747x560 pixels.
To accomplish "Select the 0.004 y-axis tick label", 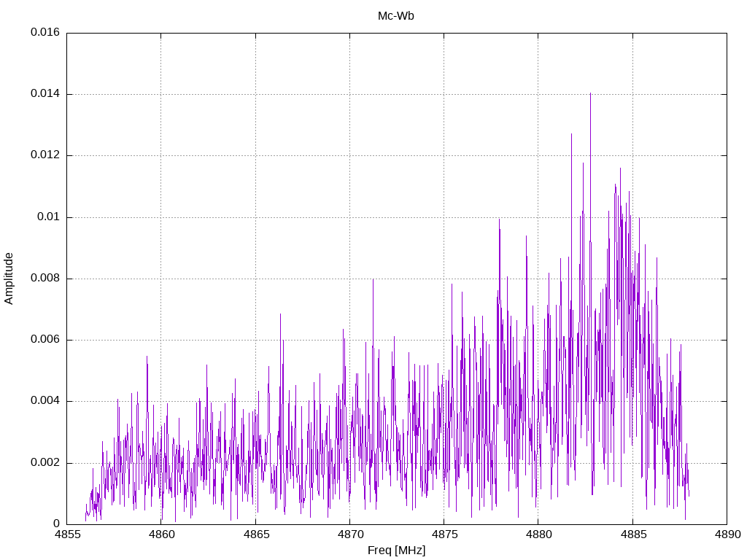I will (44, 401).
